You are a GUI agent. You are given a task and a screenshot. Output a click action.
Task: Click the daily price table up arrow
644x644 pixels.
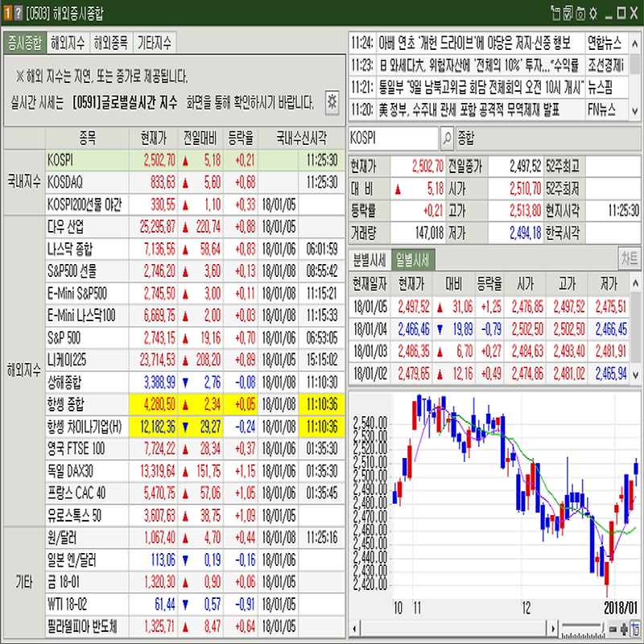[x=635, y=283]
